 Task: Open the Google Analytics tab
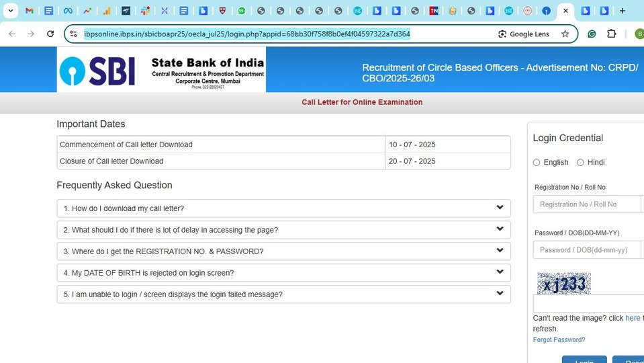[x=107, y=11]
